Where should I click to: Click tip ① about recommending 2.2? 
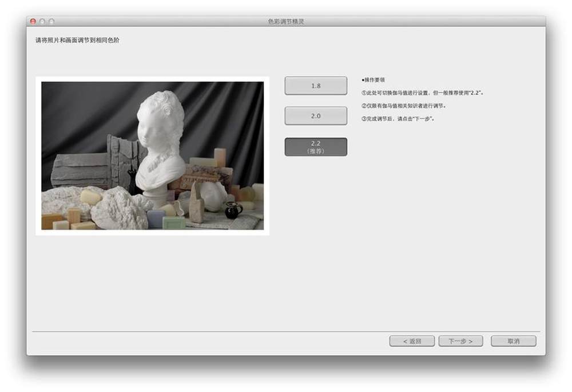(423, 93)
